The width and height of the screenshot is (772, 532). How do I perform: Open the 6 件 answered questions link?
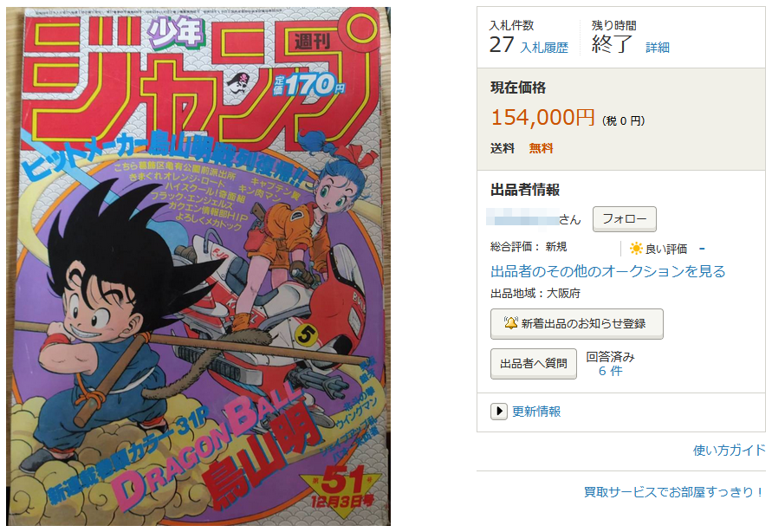(610, 371)
